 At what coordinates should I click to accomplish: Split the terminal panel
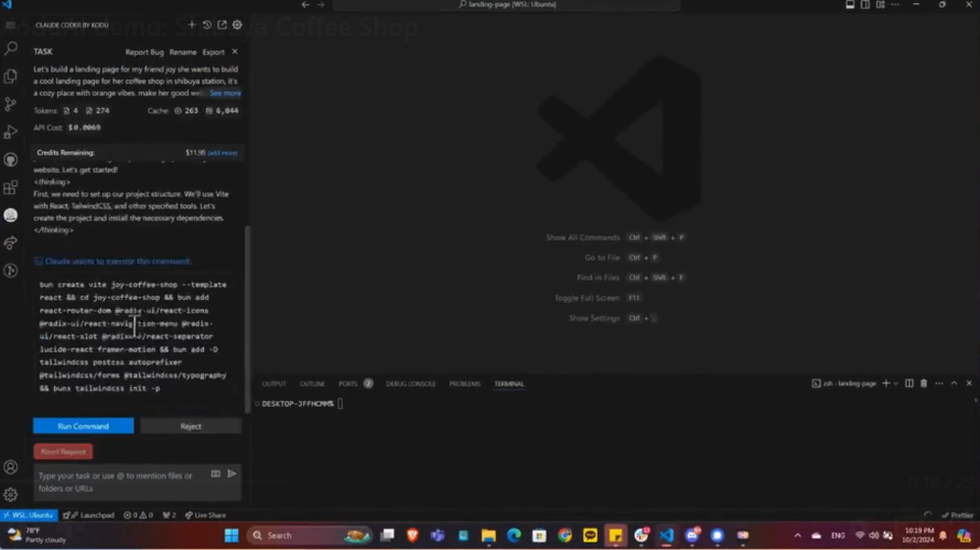tap(909, 383)
